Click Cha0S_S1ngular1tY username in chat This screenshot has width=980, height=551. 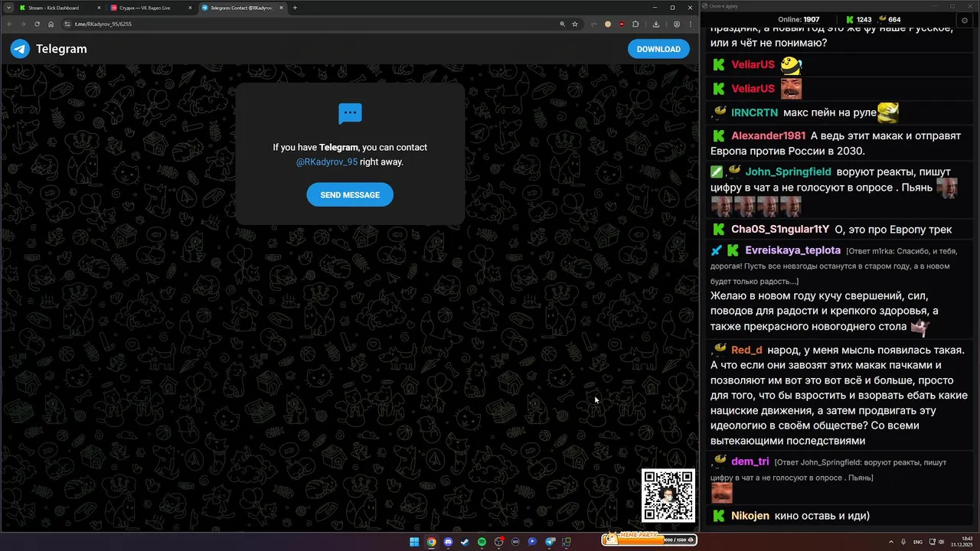(780, 229)
